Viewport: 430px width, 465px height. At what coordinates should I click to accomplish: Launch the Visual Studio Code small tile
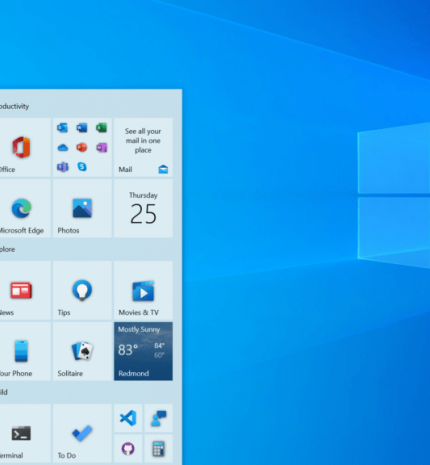tap(128, 418)
